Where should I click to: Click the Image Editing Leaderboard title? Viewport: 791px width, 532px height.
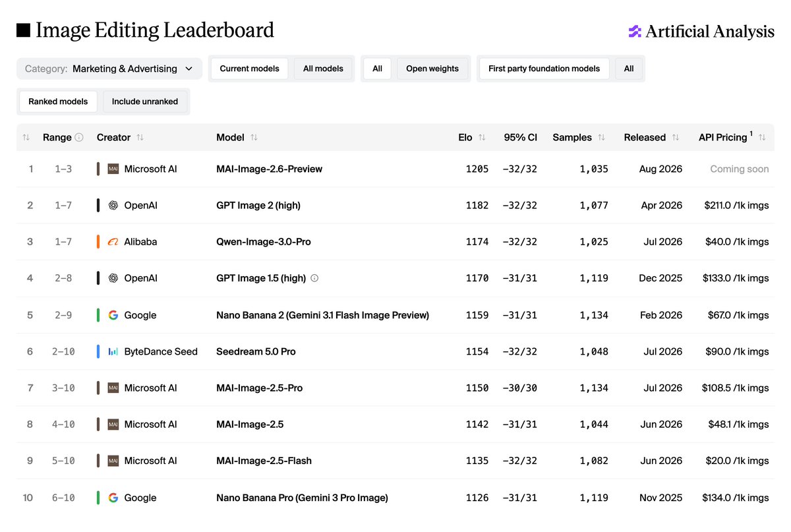tap(155, 30)
